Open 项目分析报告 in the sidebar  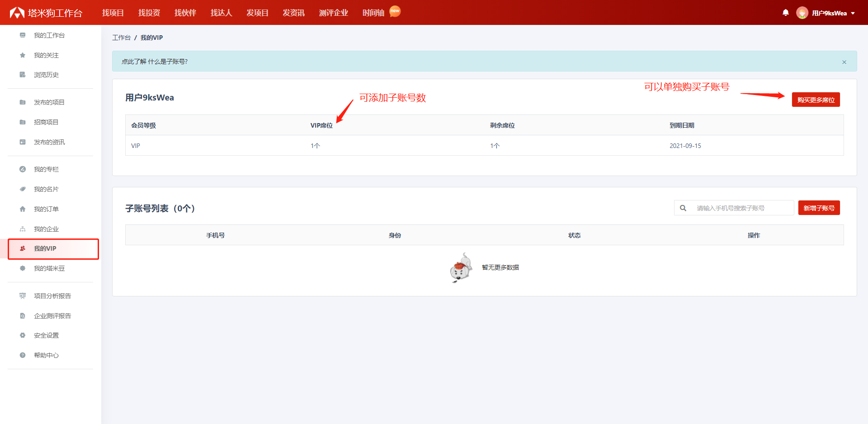pos(52,296)
